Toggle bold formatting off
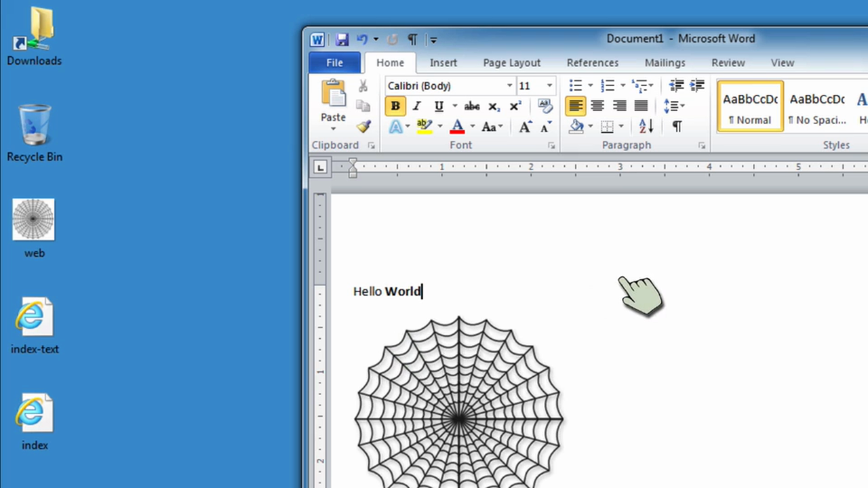 [395, 106]
